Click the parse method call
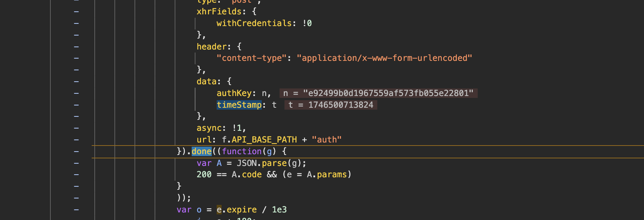 pos(274,163)
